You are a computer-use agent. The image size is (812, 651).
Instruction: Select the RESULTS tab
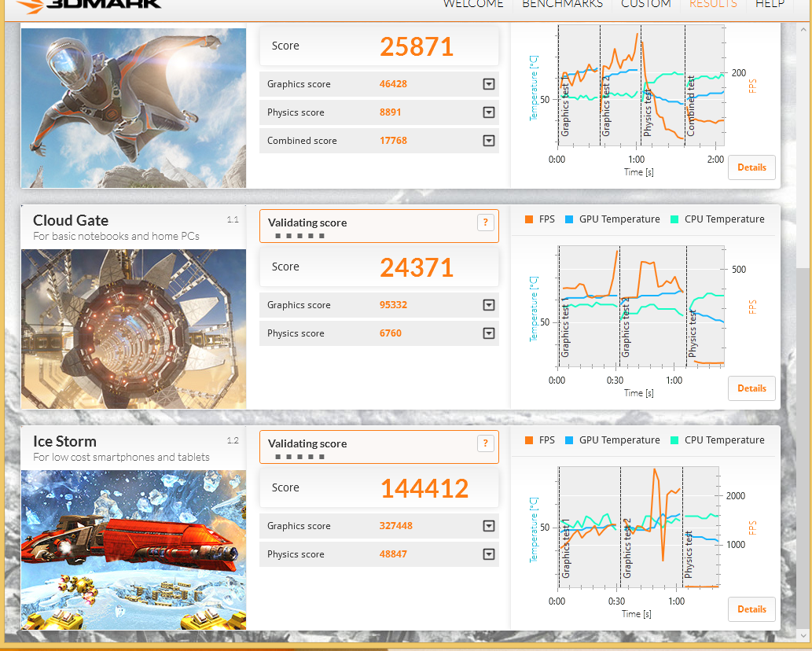[713, 4]
